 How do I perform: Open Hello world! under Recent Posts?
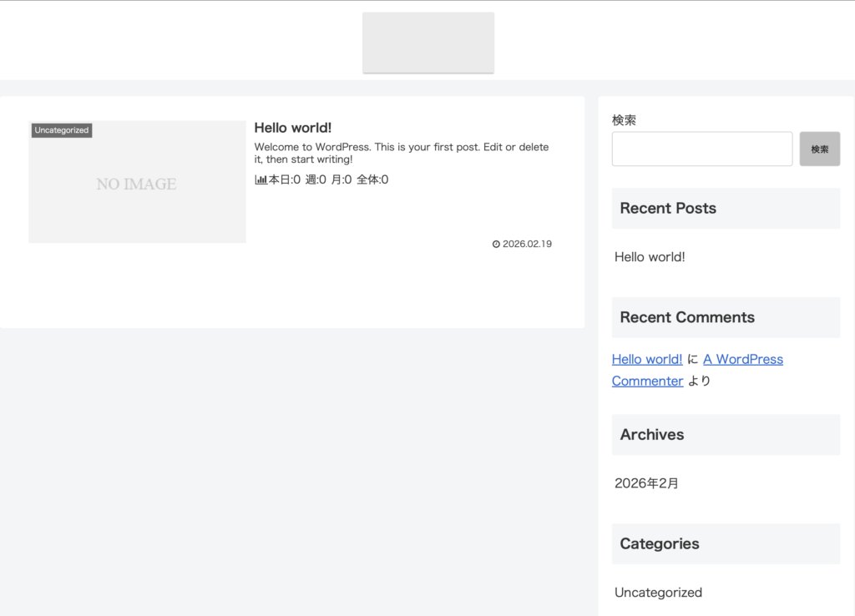coord(650,257)
